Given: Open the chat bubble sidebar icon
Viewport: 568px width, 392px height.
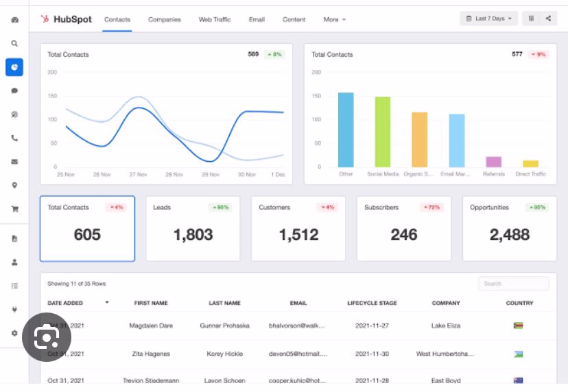Looking at the screenshot, I should (14, 90).
